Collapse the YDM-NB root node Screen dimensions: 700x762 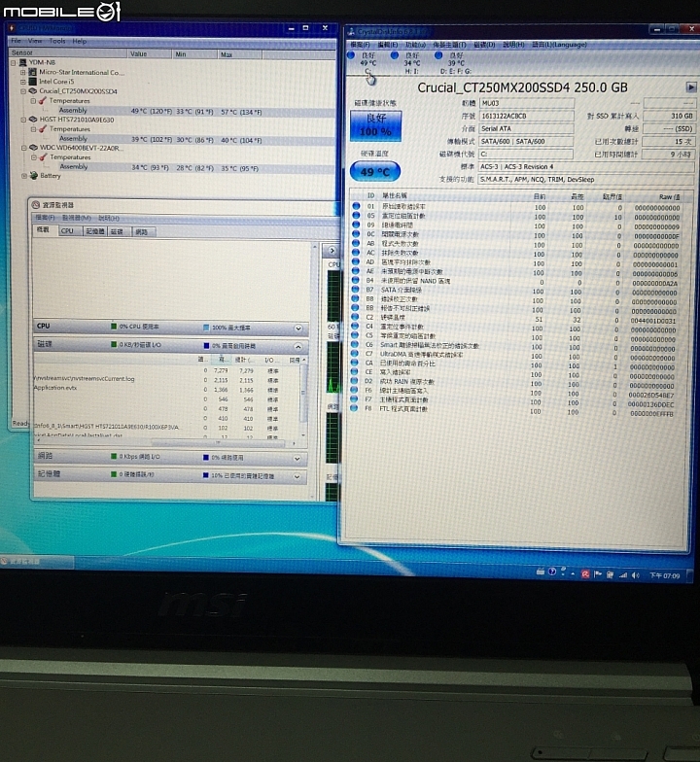tap(14, 62)
